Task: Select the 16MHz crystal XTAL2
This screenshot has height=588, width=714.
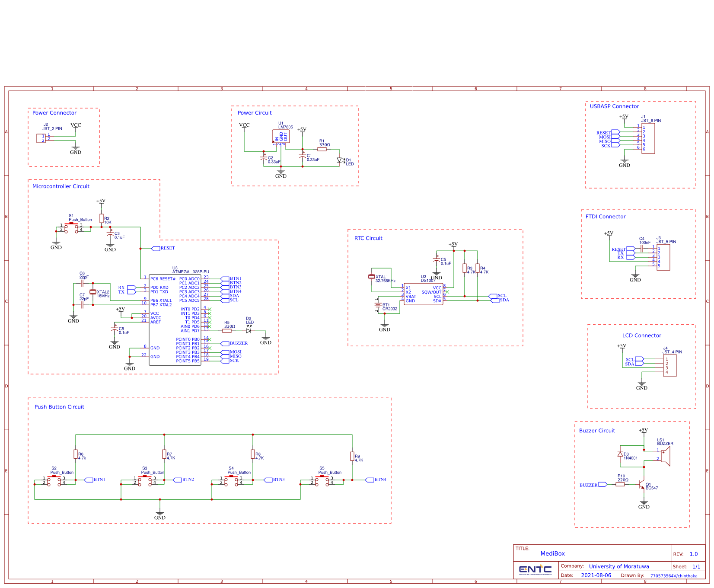Action: [x=92, y=292]
